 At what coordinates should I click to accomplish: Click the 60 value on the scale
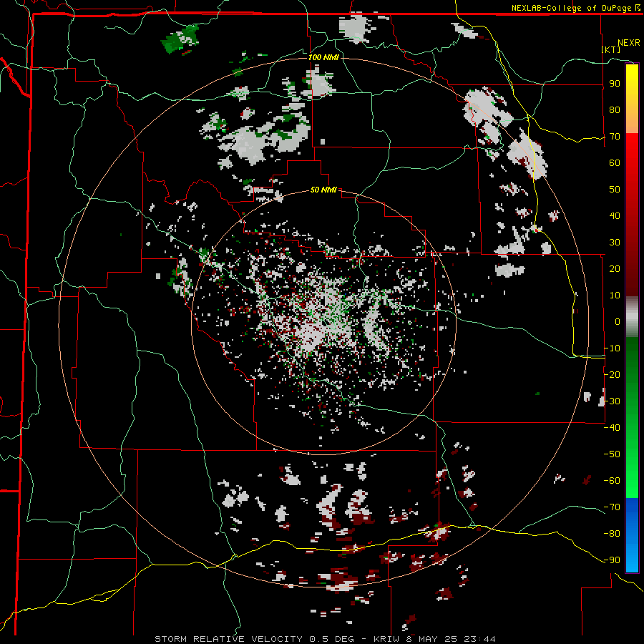point(615,163)
